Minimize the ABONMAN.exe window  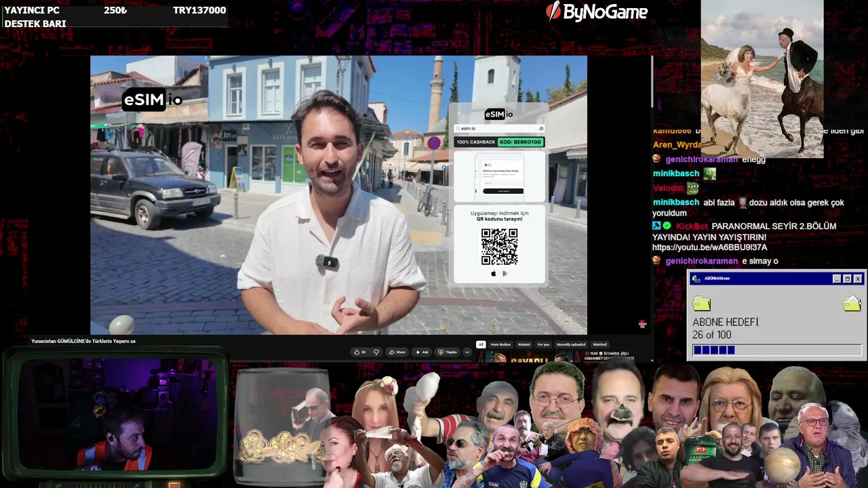[x=837, y=279]
